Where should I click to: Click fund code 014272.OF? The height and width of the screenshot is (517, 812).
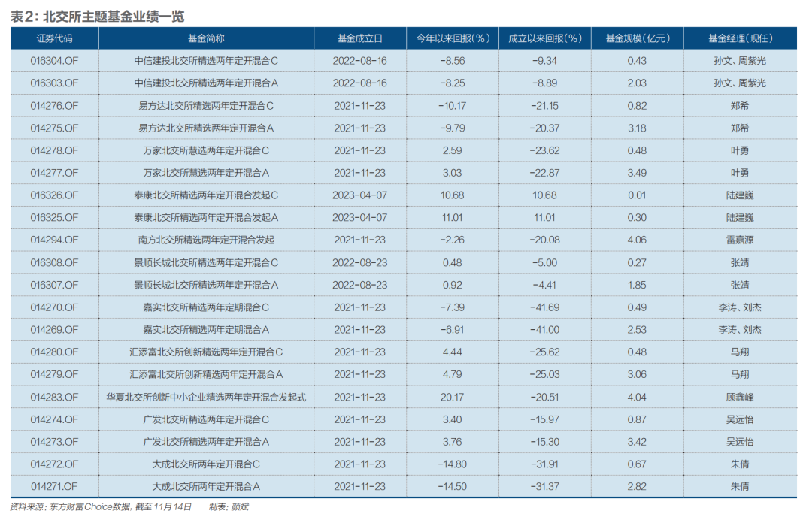tap(54, 464)
